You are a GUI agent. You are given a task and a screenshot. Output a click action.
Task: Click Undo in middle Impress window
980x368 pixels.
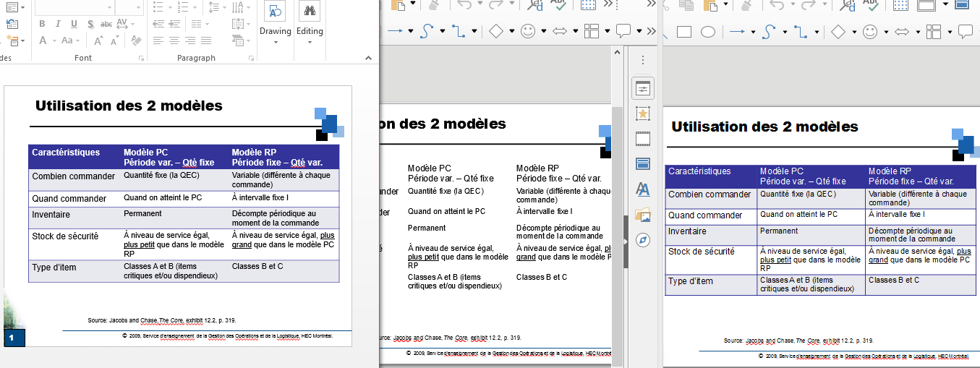pos(464,5)
